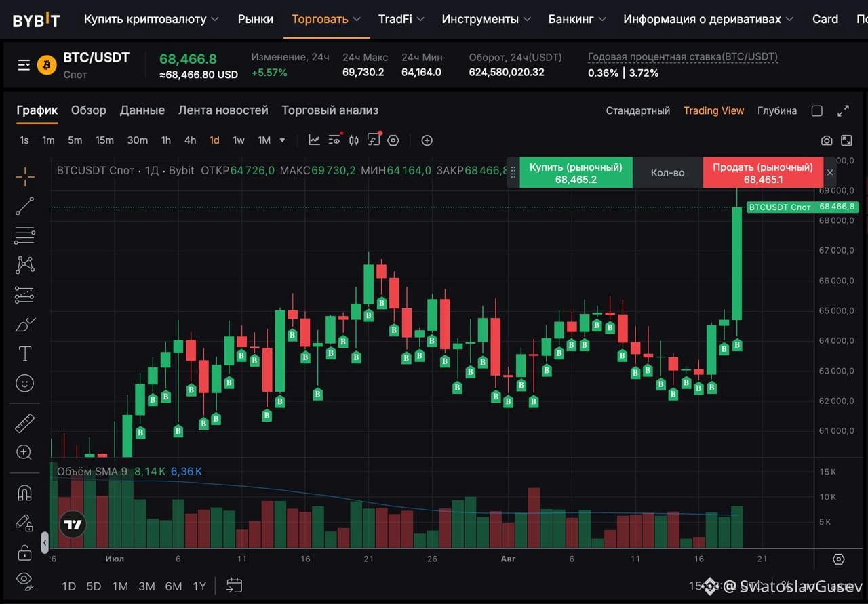Open the Лента новостей tab

pos(223,110)
